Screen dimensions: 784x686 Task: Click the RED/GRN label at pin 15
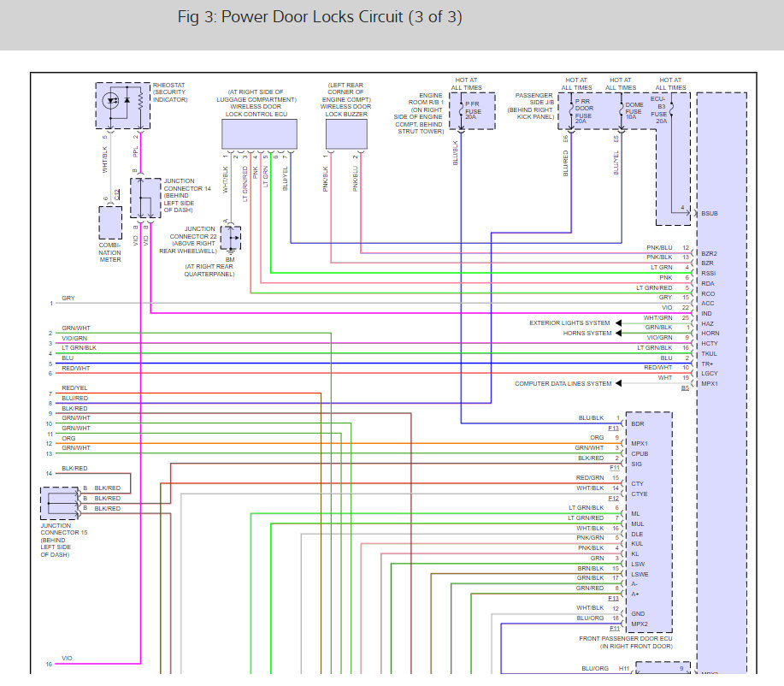[590, 478]
